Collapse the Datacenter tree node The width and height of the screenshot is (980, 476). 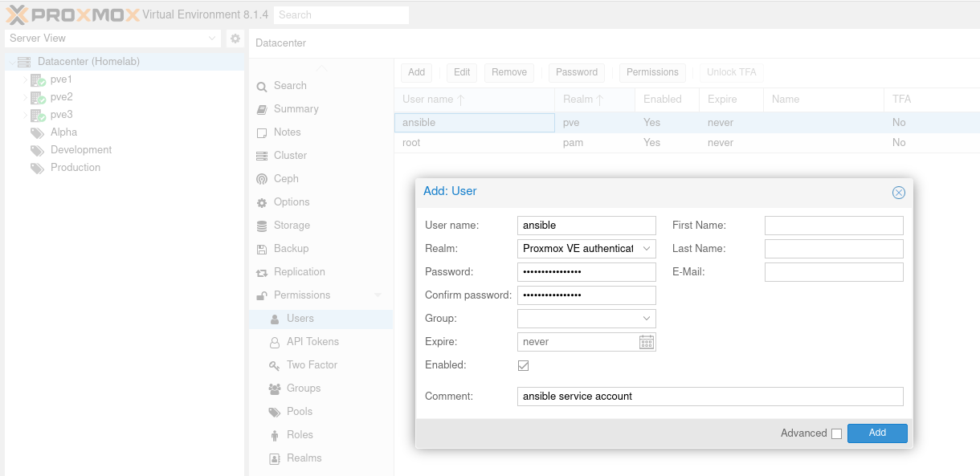coord(11,62)
